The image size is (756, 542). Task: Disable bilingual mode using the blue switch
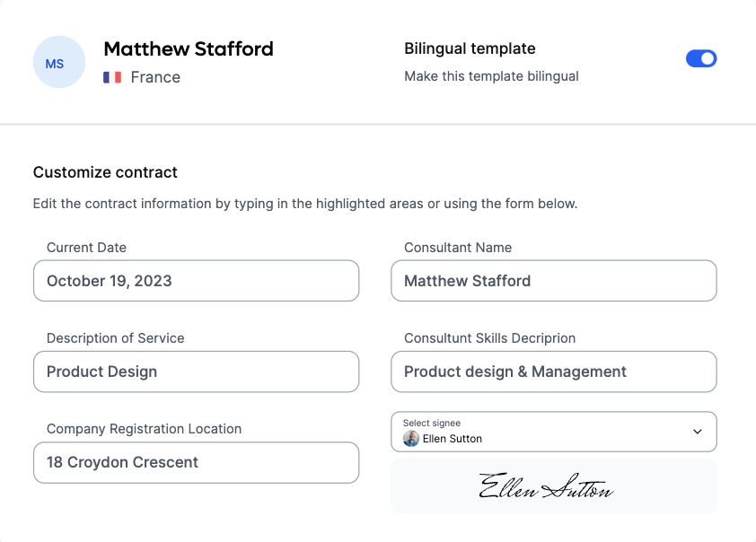[700, 57]
